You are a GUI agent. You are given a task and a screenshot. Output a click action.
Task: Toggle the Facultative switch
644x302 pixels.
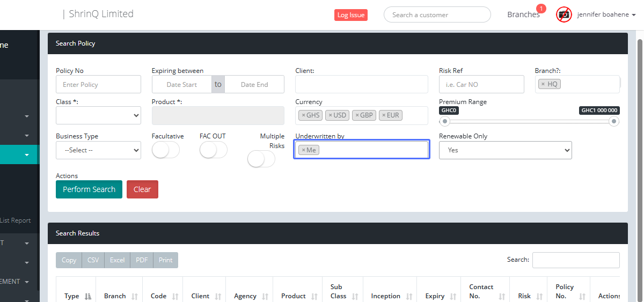click(x=165, y=150)
